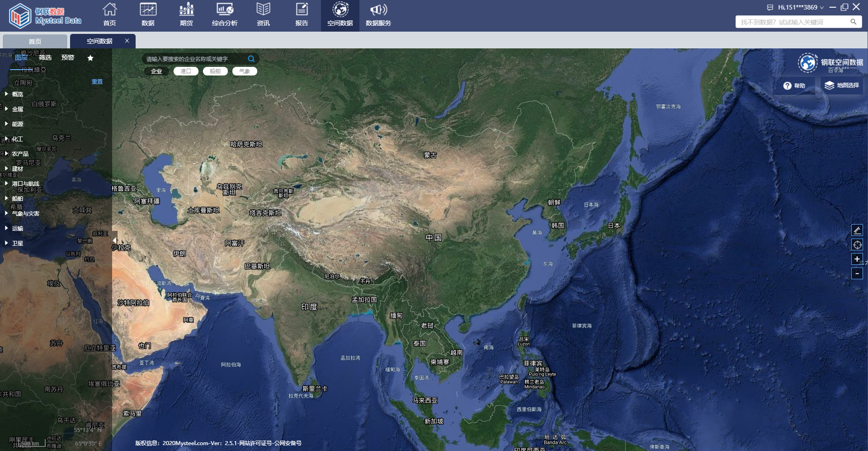Switch to the 图层 panel tab
The width and height of the screenshot is (868, 451).
pyautogui.click(x=21, y=58)
